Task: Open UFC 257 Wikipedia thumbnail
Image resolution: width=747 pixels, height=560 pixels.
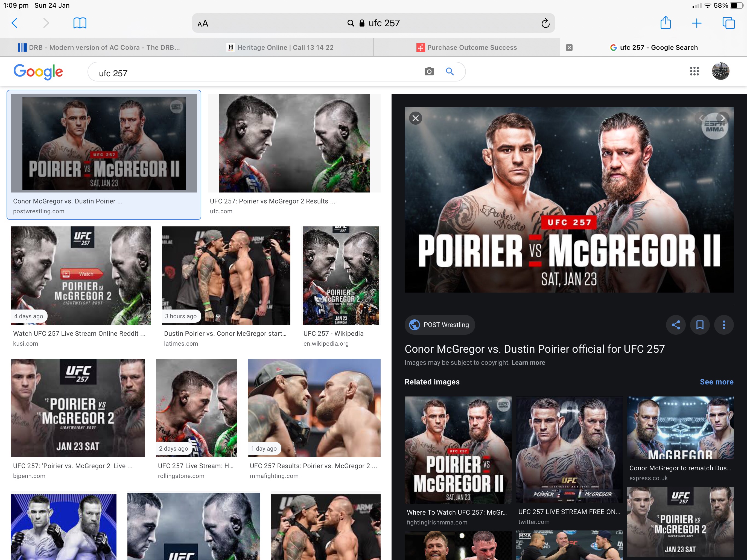Action: point(341,275)
